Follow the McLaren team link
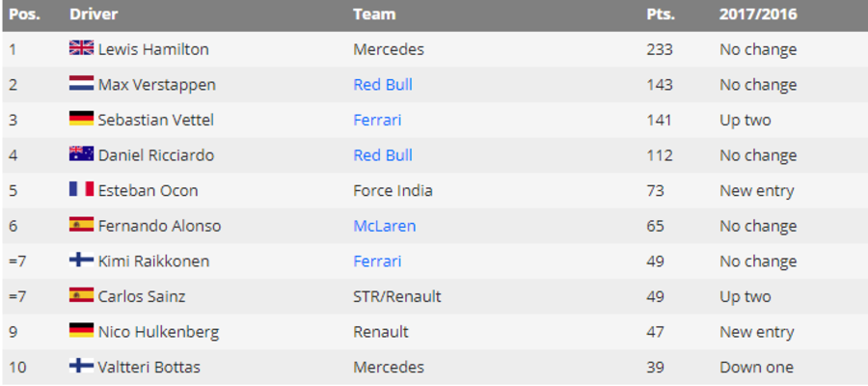The width and height of the screenshot is (868, 386). point(385,226)
